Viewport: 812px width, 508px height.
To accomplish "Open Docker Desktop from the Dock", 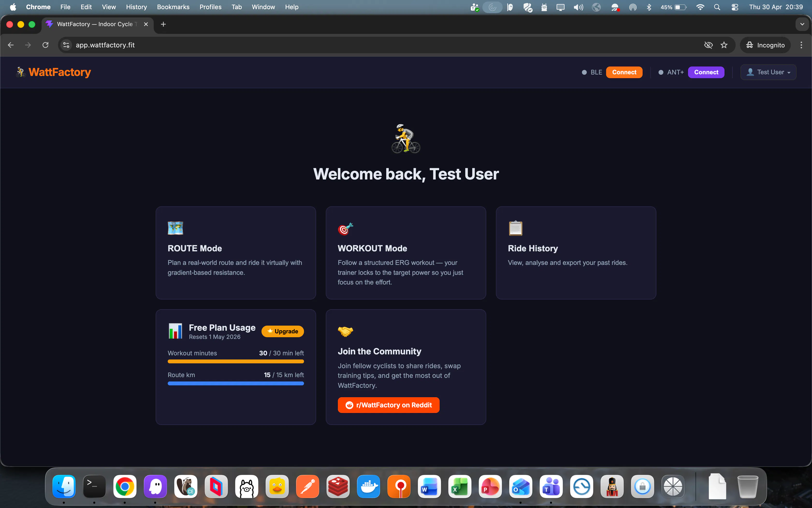I will click(368, 486).
